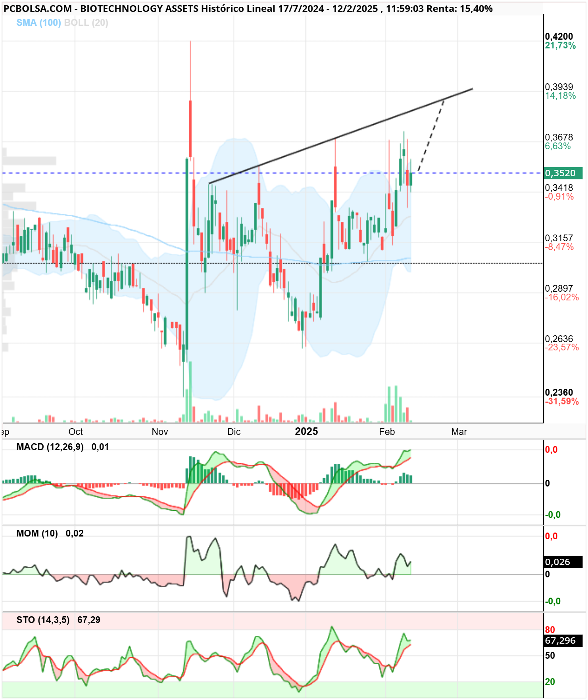
Task: Click the stochastic 80 level label
Action: click(x=550, y=630)
